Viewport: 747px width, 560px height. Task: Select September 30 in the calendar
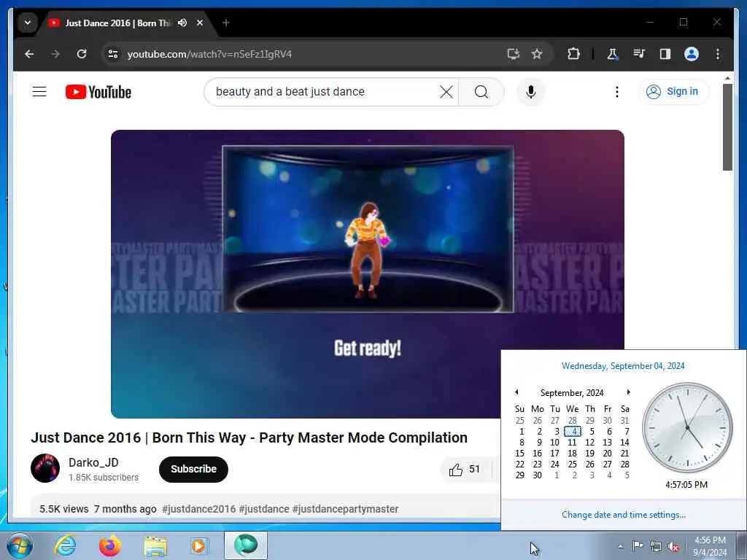tap(538, 475)
